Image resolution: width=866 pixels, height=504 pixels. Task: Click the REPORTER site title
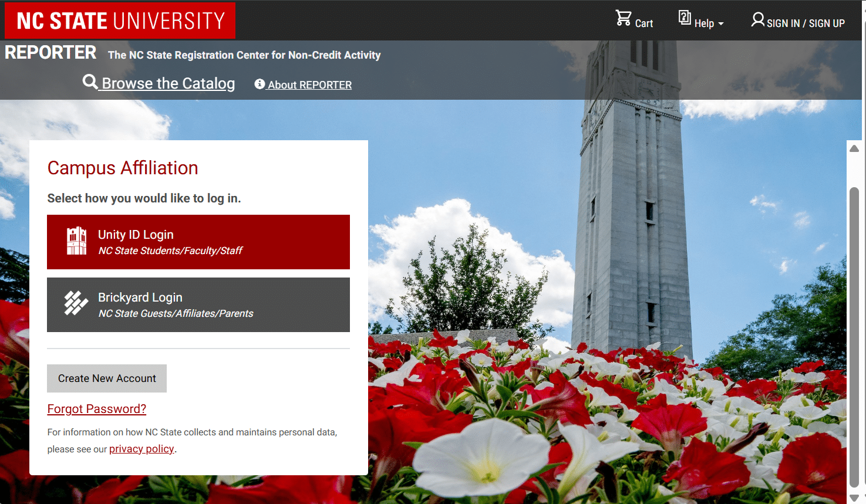click(50, 52)
